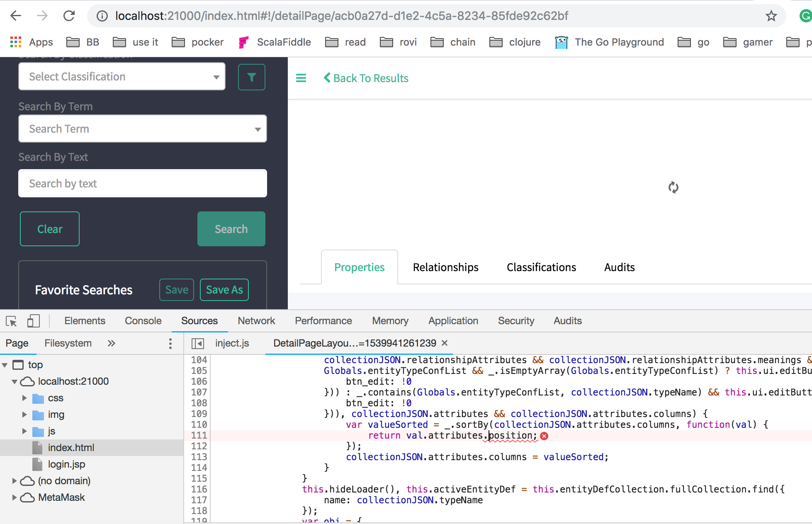Bookmark the page via the star icon

tap(771, 16)
